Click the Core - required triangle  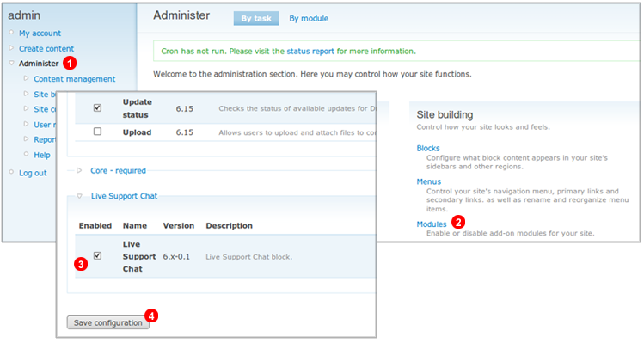(79, 170)
